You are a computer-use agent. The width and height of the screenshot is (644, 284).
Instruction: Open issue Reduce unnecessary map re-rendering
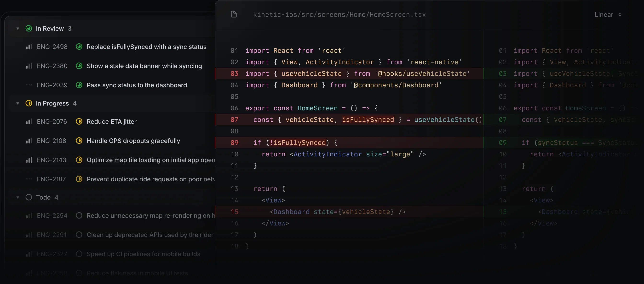pyautogui.click(x=150, y=216)
